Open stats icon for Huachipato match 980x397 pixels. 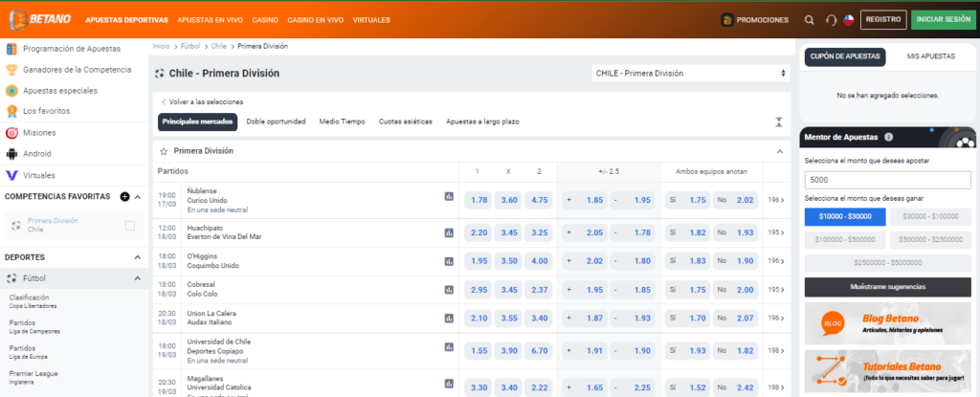[449, 232]
